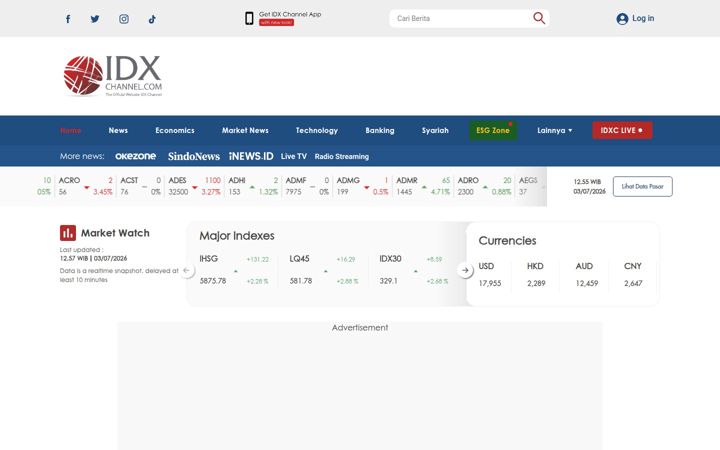Click the search magnifier icon

(x=539, y=18)
